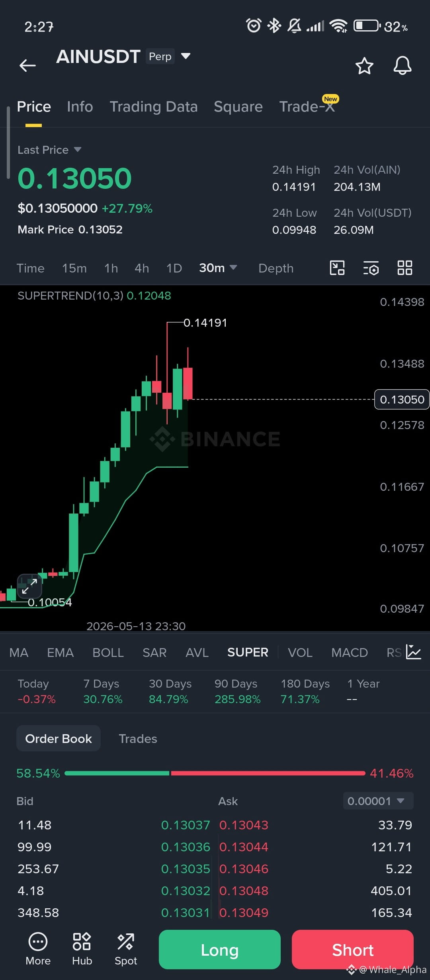Screen dimensions: 430x980
Task: Select the Order Book tab
Action: pos(59,739)
